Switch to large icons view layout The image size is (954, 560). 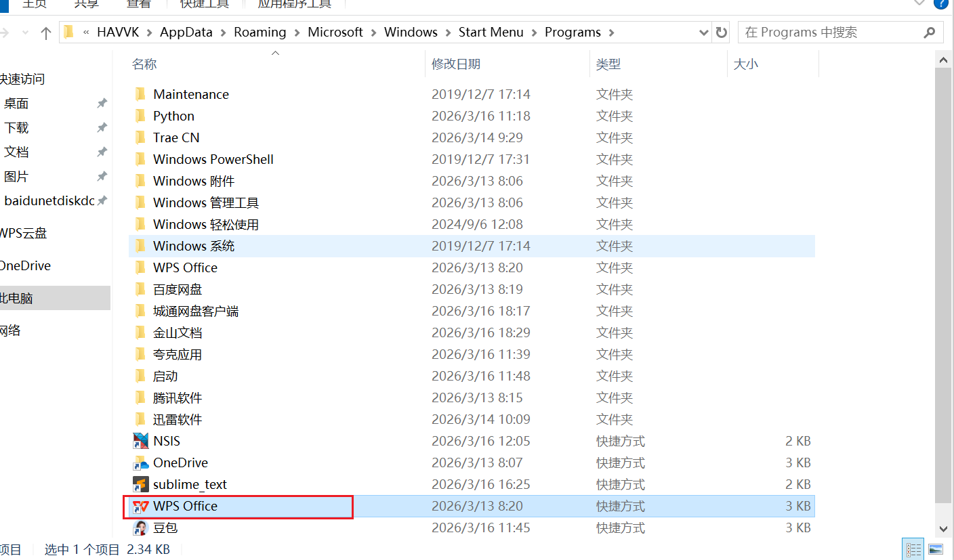(936, 549)
